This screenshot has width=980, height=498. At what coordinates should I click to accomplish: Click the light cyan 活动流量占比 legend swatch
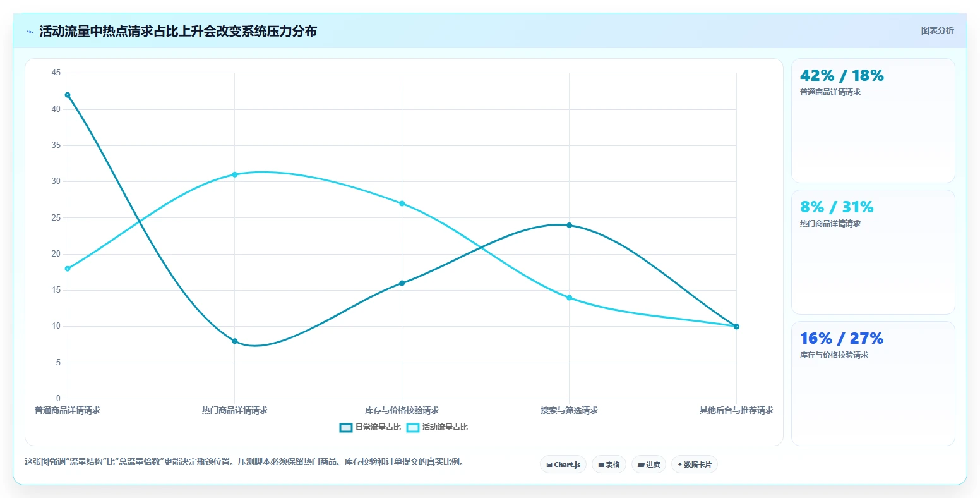click(x=413, y=427)
